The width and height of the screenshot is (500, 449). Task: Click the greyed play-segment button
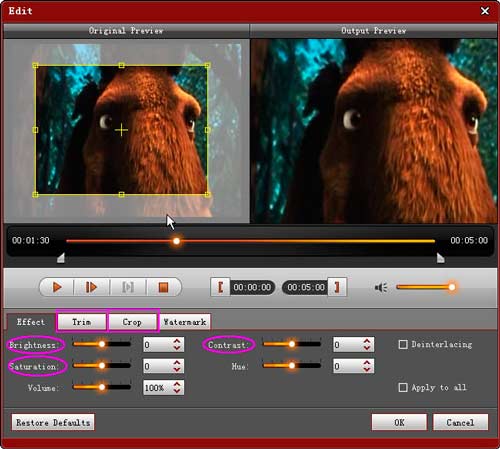(x=128, y=287)
